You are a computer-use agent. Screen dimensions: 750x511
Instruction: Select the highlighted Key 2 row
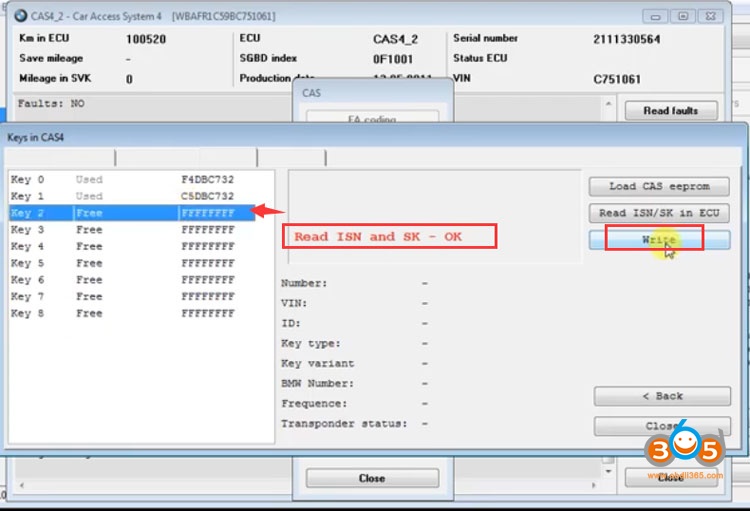[132, 213]
